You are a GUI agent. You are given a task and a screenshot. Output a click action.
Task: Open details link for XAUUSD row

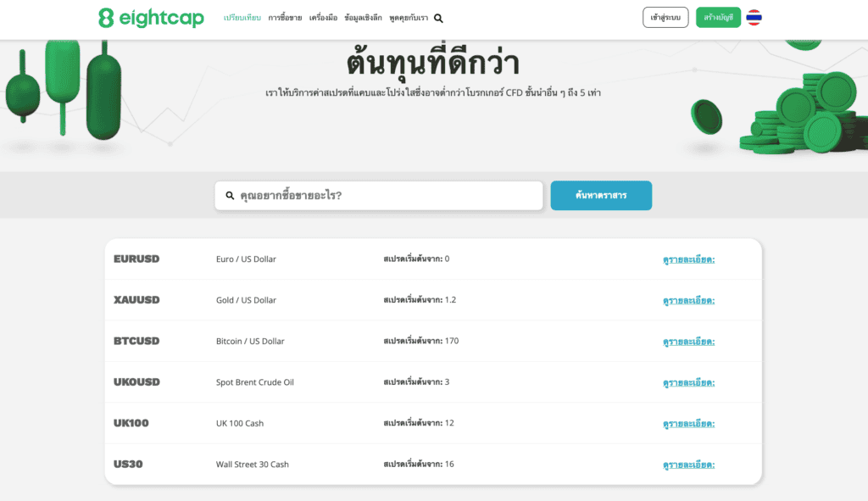(688, 300)
